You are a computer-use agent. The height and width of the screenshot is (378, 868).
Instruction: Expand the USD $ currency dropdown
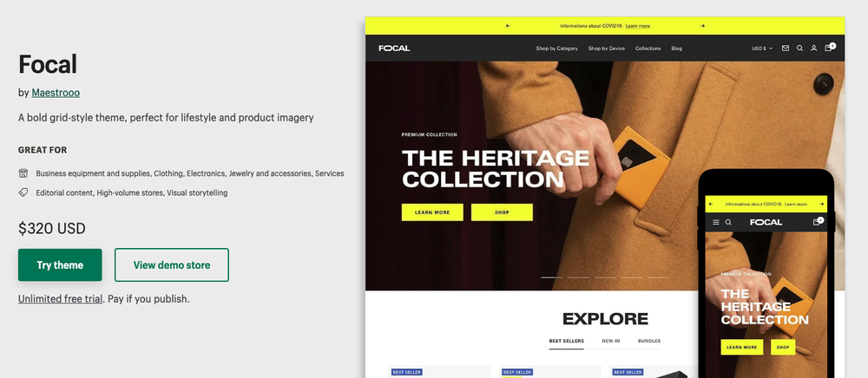click(x=762, y=48)
